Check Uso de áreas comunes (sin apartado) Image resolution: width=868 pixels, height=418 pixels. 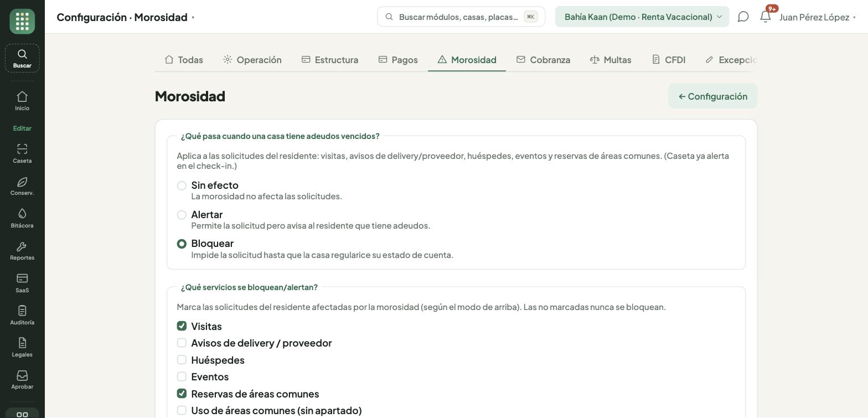[182, 410]
